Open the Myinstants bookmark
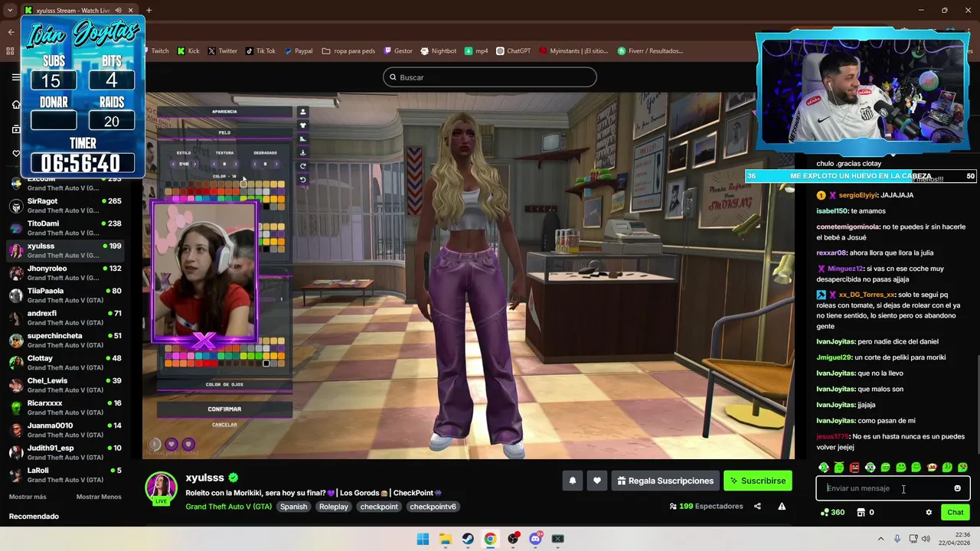Image resolution: width=980 pixels, height=551 pixels. (x=573, y=51)
